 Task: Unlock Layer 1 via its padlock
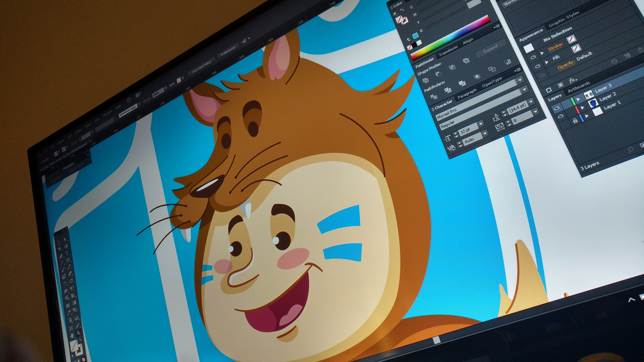576,121
